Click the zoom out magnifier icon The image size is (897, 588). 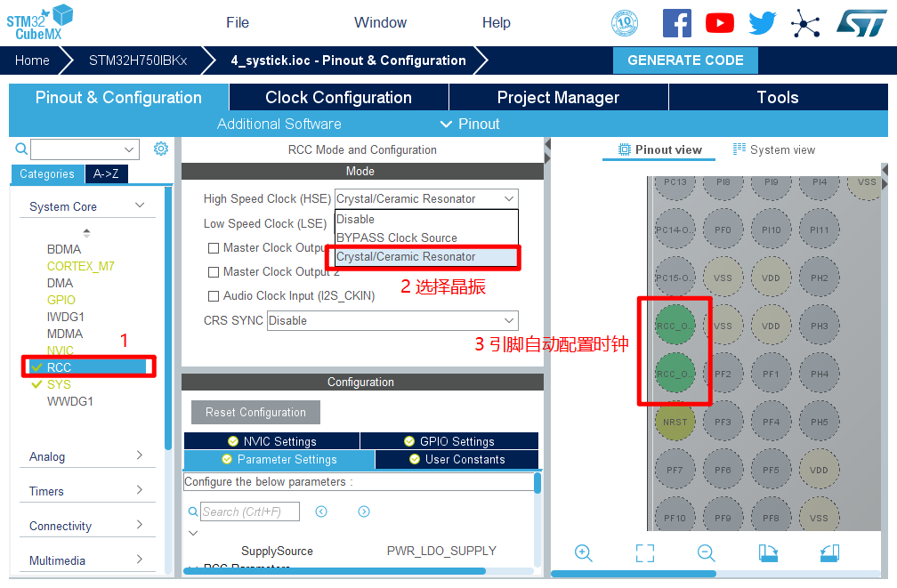(707, 553)
